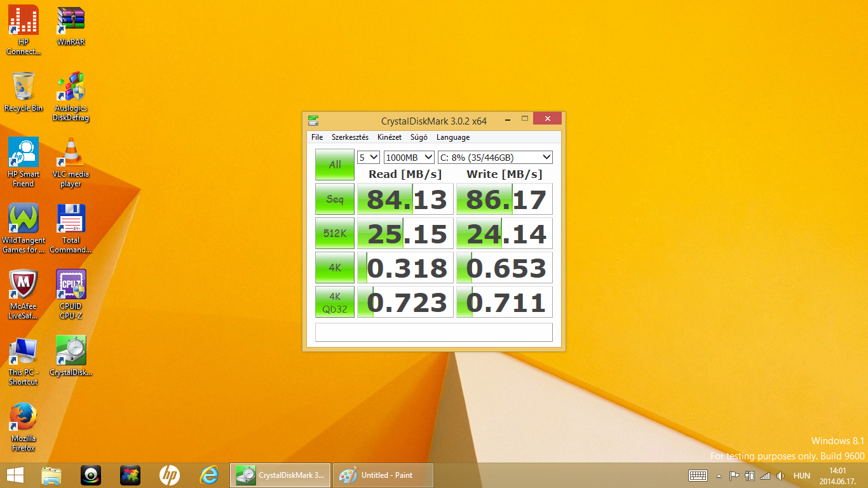Click the Internet Explorer taskbar icon
The height and width of the screenshot is (488, 868).
click(x=209, y=475)
